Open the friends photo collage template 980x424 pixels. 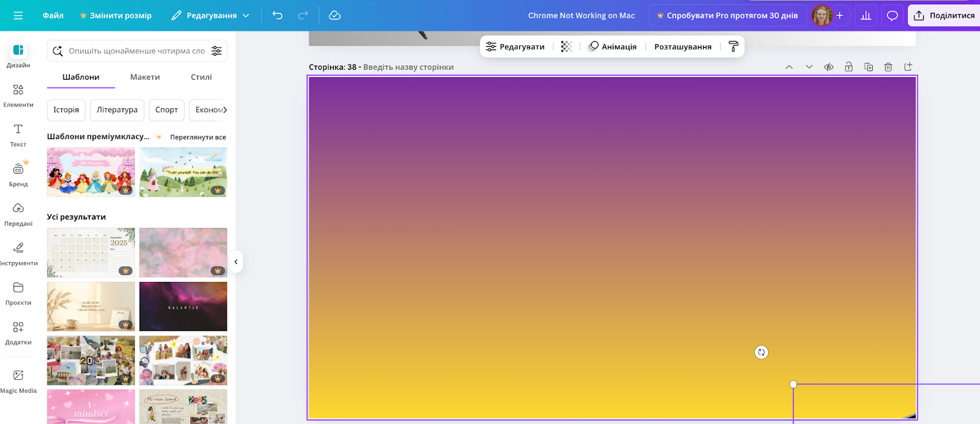pos(183,360)
